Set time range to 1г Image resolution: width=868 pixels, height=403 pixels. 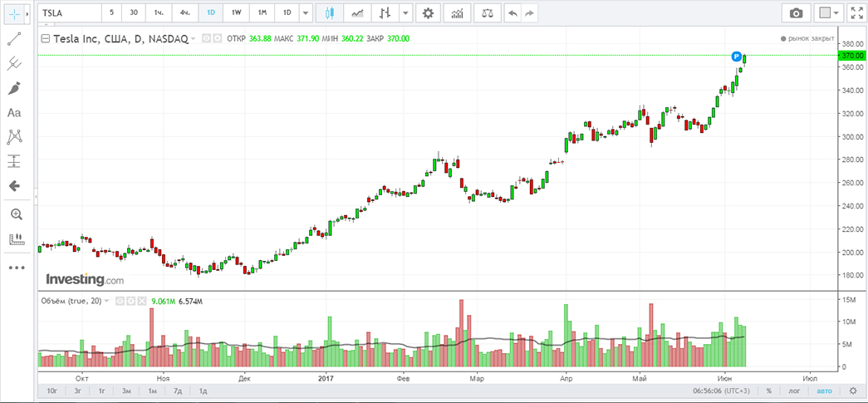coord(102,391)
